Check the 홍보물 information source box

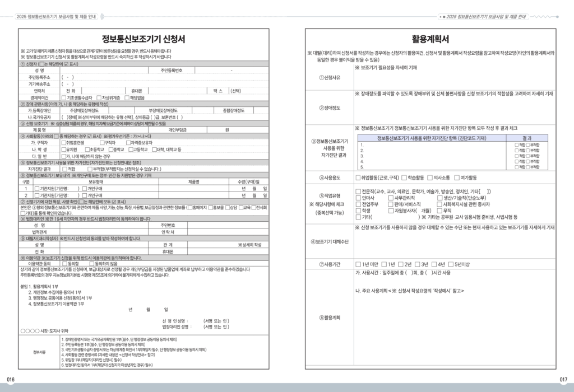[x=211, y=208]
